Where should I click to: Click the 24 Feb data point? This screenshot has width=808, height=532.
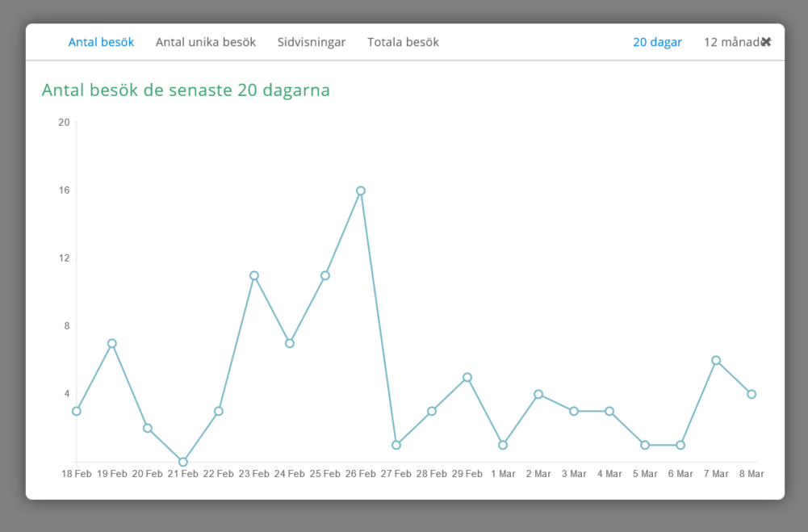(290, 343)
